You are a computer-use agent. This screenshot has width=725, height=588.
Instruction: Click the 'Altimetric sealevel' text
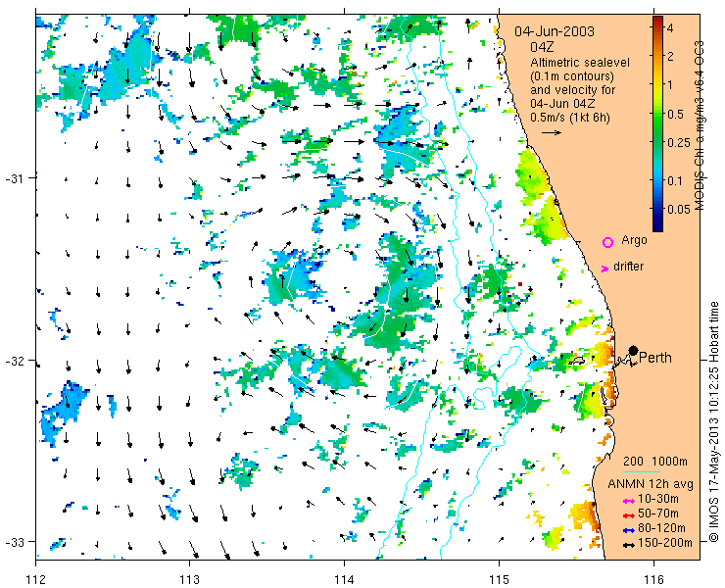(x=580, y=62)
